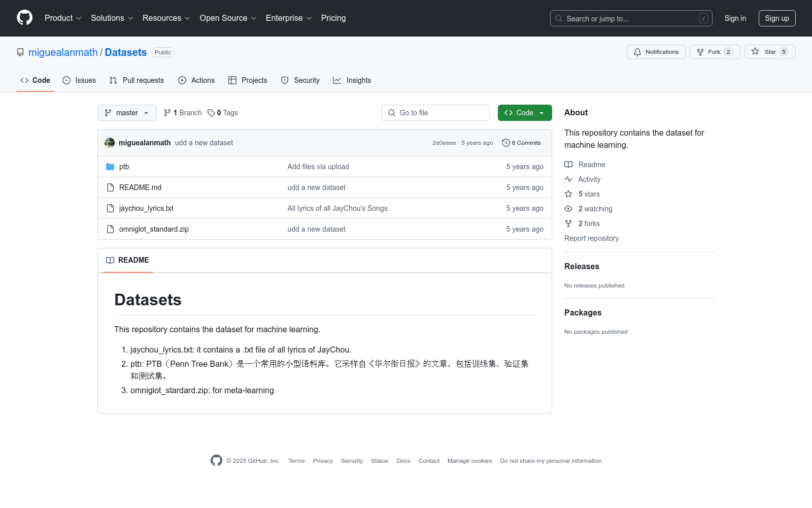Click the README.md file icon

[110, 187]
